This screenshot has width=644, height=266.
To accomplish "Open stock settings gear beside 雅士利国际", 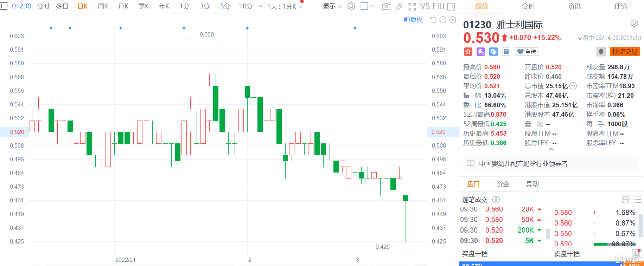I will click(x=634, y=24).
